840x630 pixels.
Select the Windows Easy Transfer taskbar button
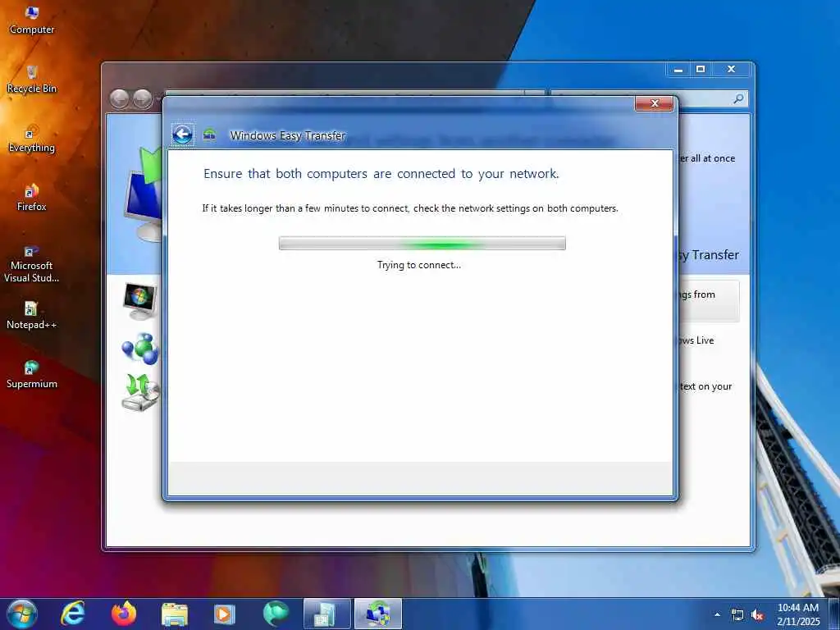point(378,614)
